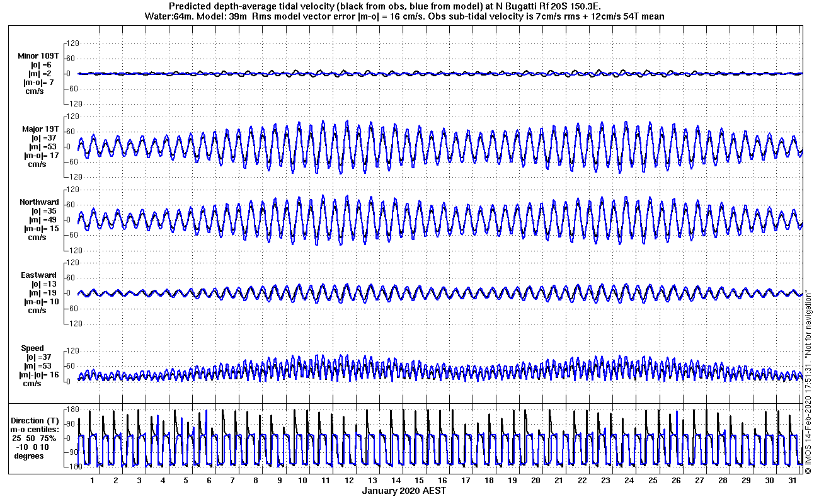Select the 'Direction (T)' panel label
This screenshot has width=819, height=504.
pos(36,420)
